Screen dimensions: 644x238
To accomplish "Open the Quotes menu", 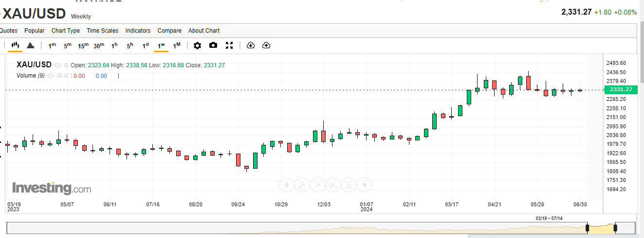I will (8, 30).
